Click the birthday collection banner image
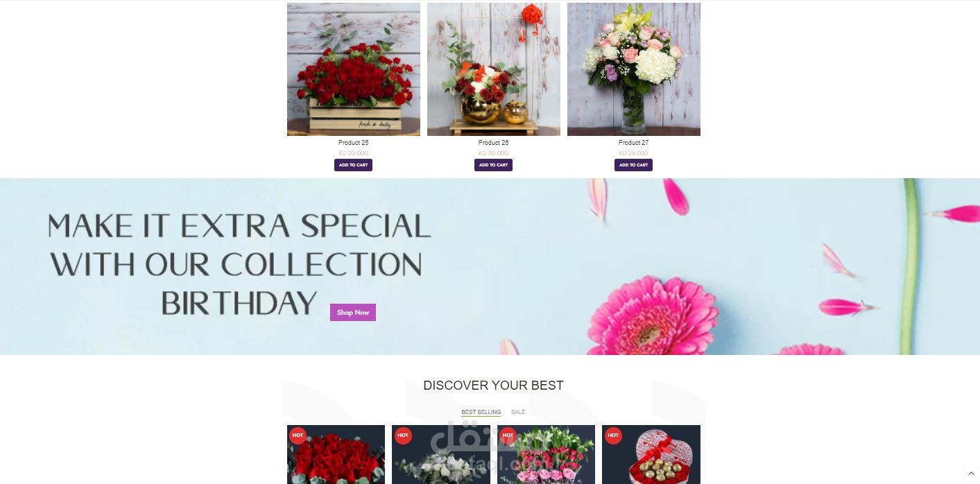Image resolution: width=980 pixels, height=484 pixels. pos(490,267)
